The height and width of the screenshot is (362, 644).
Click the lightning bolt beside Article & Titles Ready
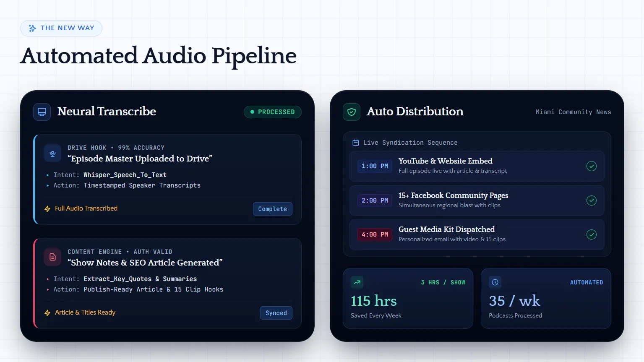click(47, 313)
